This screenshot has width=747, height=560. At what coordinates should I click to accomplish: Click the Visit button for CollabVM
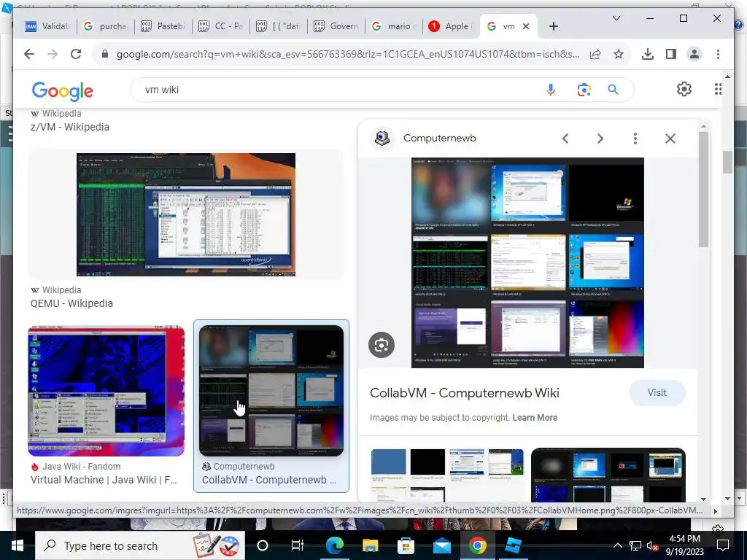click(657, 393)
